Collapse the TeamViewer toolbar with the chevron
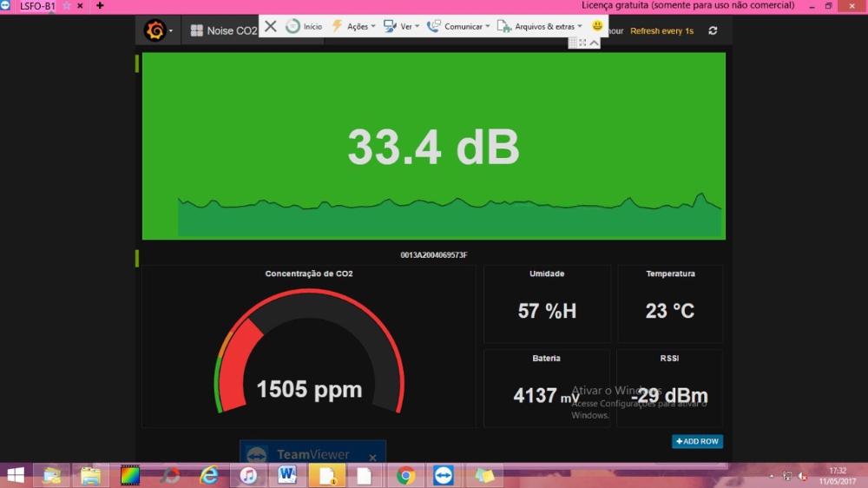This screenshot has width=868, height=488. (x=595, y=43)
